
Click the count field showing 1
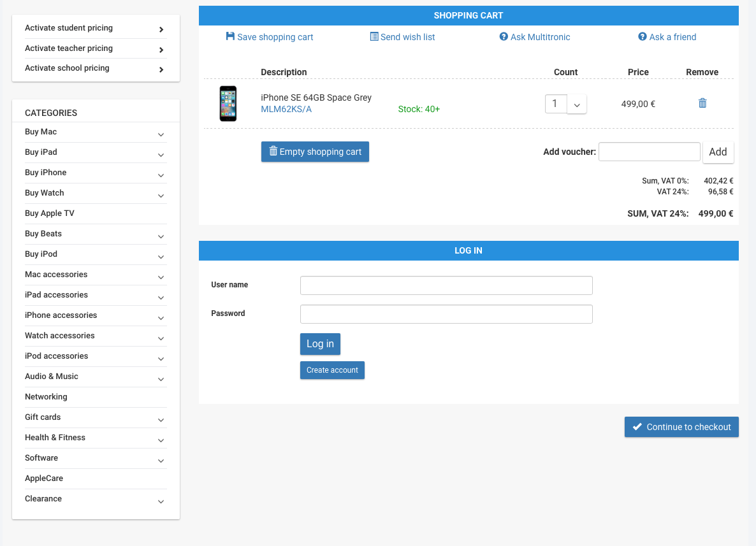pos(556,104)
